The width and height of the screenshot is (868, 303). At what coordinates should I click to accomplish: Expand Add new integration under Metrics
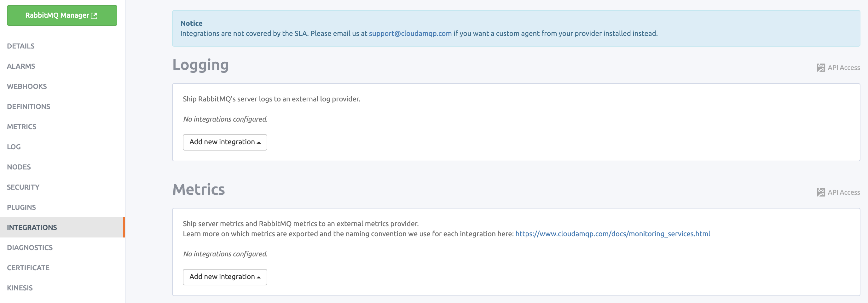pyautogui.click(x=225, y=277)
